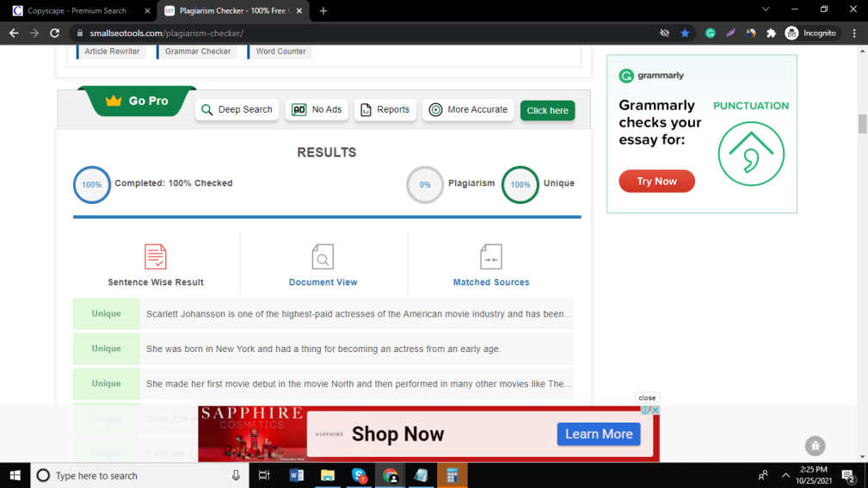Close the Sapphire ad with X icon
868x488 pixels.
[656, 410]
